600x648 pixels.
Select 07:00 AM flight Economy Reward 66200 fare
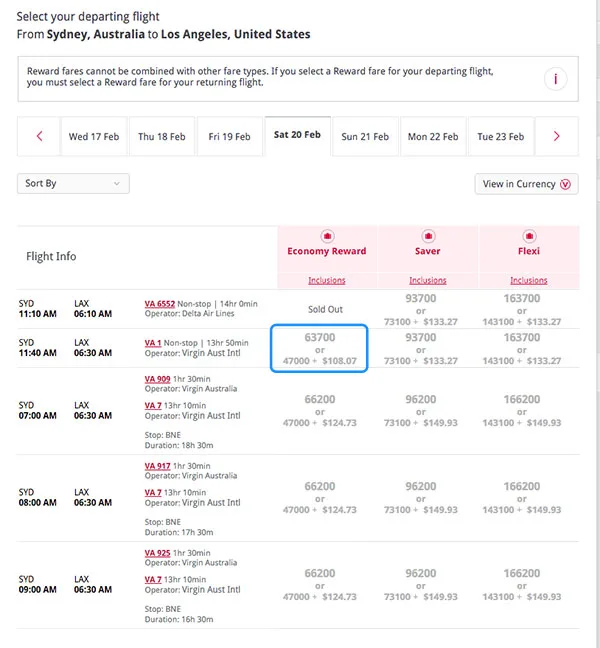320,411
